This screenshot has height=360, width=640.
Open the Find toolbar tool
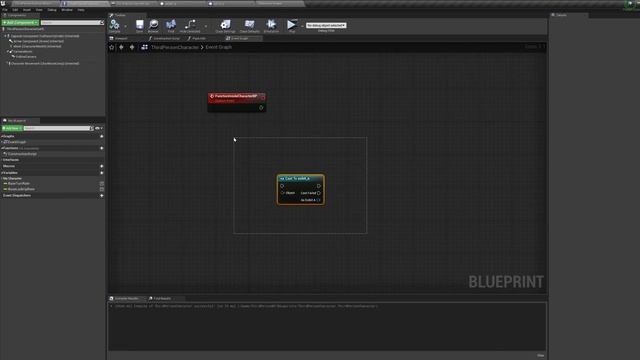click(171, 25)
